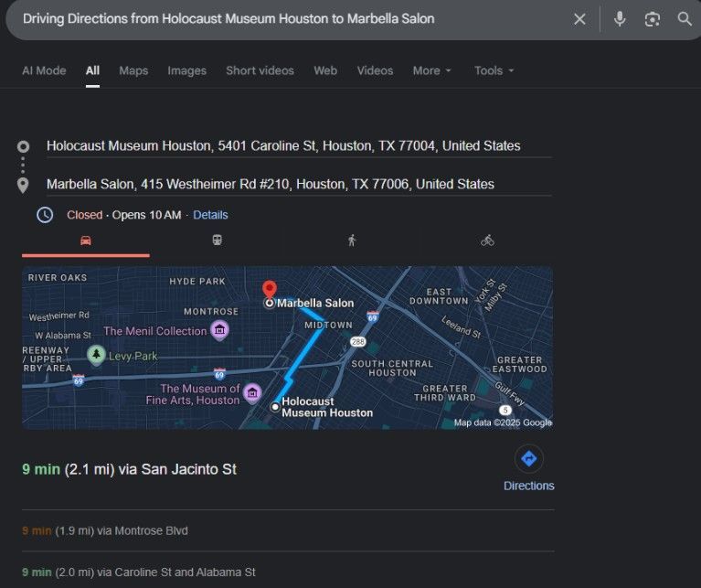This screenshot has height=588, width=701.
Task: Switch to the Videos tab
Action: pos(375,70)
